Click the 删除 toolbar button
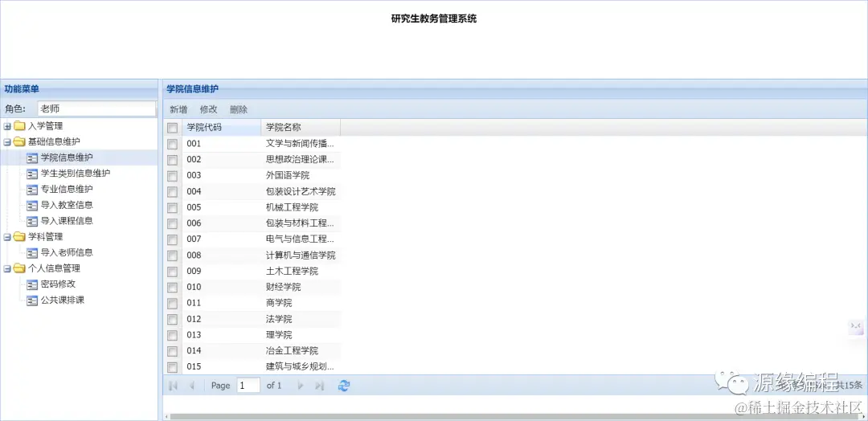Viewport: 868px width, 421px height. click(239, 109)
